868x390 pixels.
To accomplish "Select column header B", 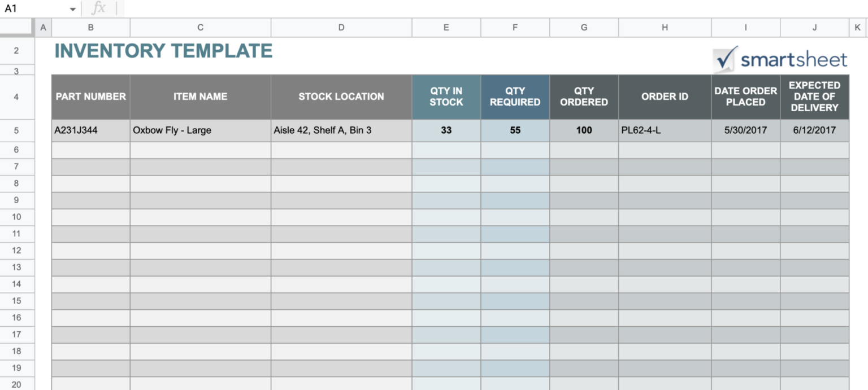I will coord(90,27).
